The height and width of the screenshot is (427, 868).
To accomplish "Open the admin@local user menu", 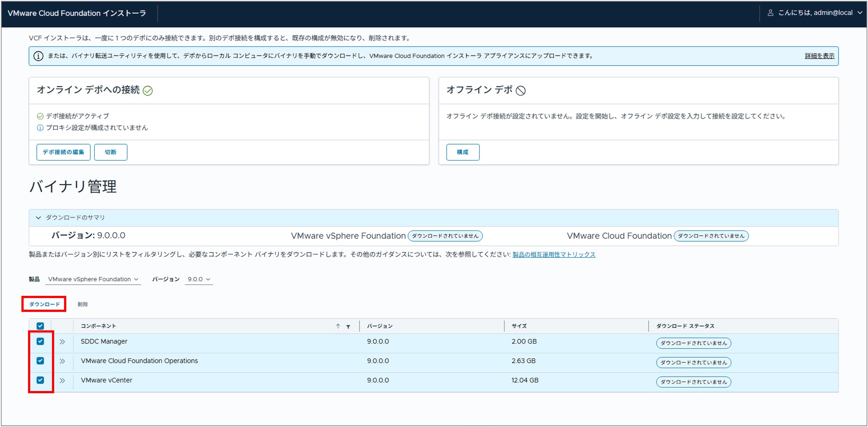I will pyautogui.click(x=815, y=13).
